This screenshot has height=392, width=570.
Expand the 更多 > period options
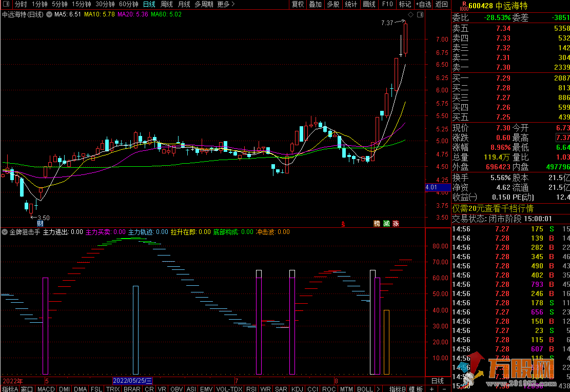click(226, 5)
